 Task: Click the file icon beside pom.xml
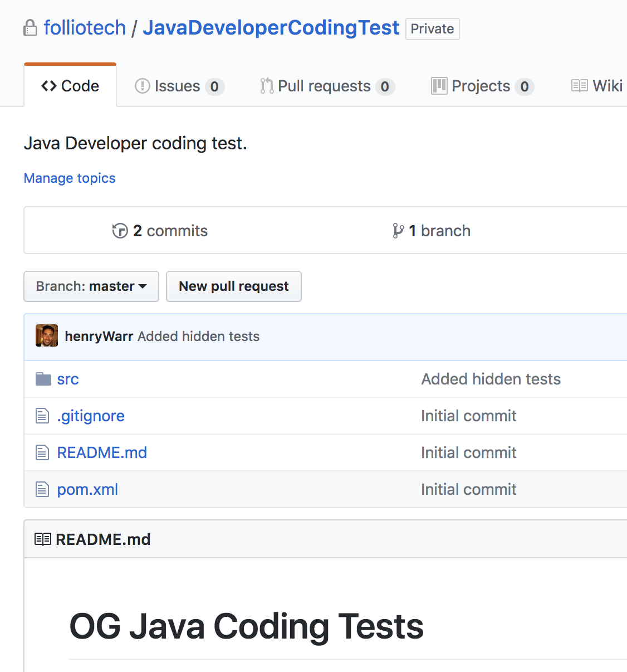(42, 489)
